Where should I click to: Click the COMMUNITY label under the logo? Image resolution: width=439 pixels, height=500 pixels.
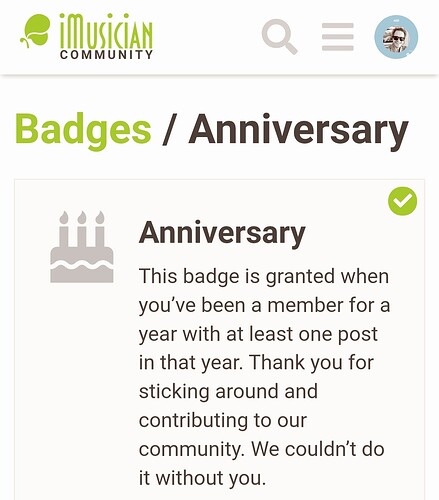(106, 55)
